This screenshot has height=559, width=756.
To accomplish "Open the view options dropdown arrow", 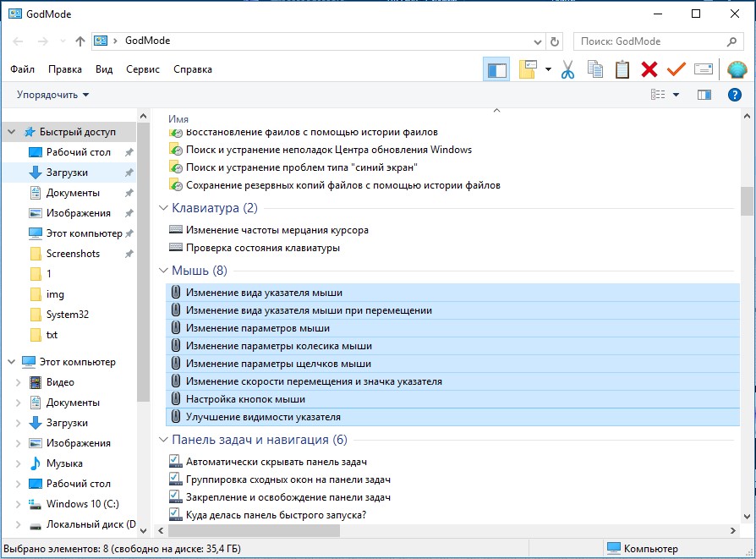I will 676,95.
